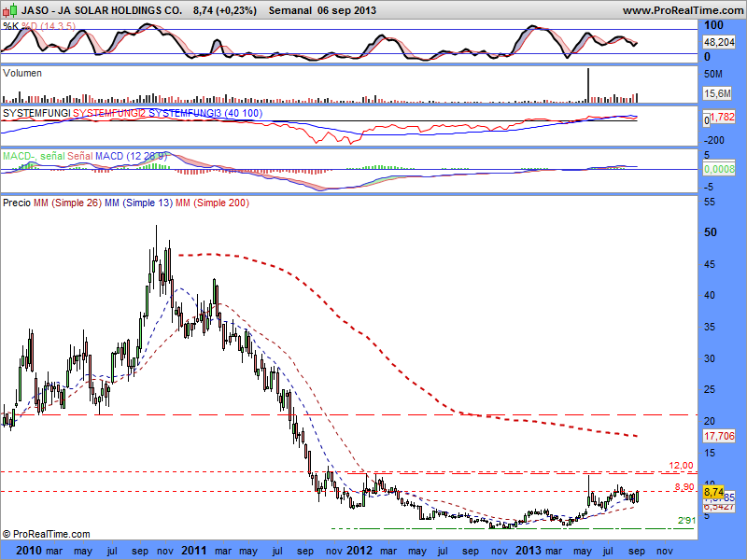
Task: Click the 15,6M volume value box
Action: (717, 93)
